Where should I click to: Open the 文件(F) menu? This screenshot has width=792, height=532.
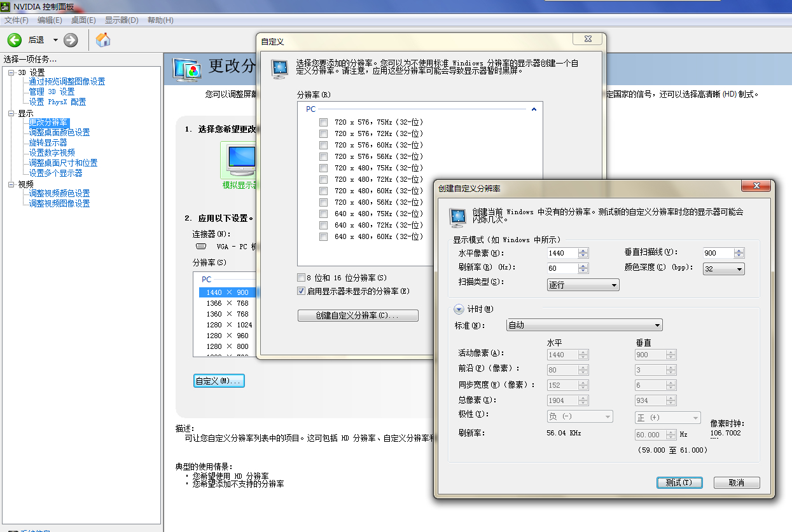point(17,20)
